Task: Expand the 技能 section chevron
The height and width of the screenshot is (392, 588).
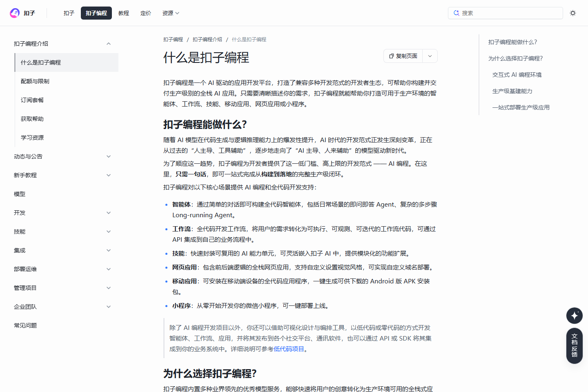Action: click(x=109, y=232)
